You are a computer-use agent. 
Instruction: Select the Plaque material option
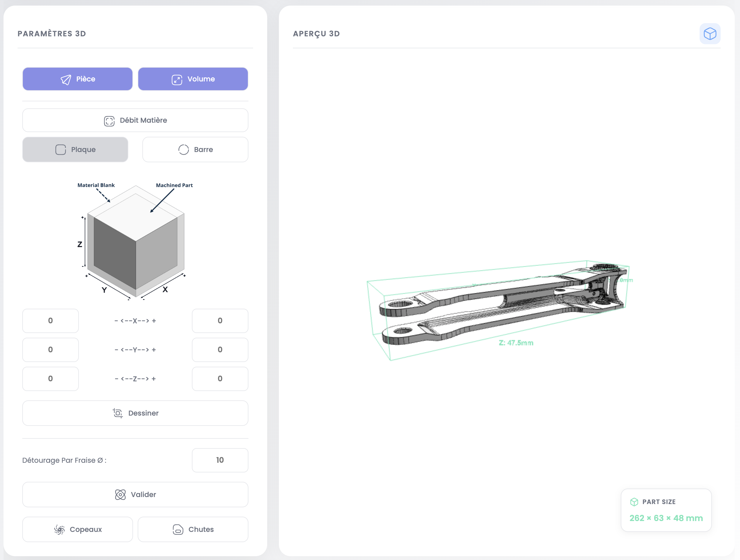point(75,150)
